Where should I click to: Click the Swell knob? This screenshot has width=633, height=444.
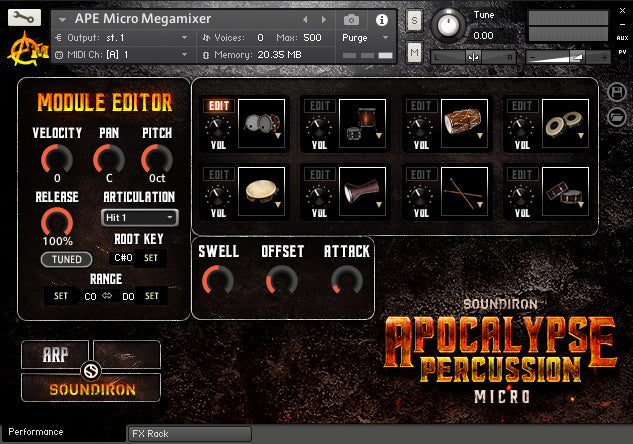[x=216, y=281]
